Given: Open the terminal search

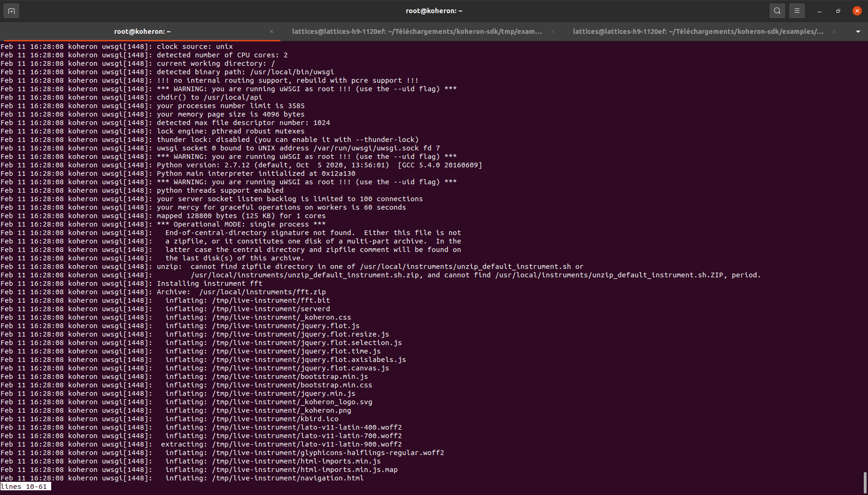Looking at the screenshot, I should click(777, 10).
